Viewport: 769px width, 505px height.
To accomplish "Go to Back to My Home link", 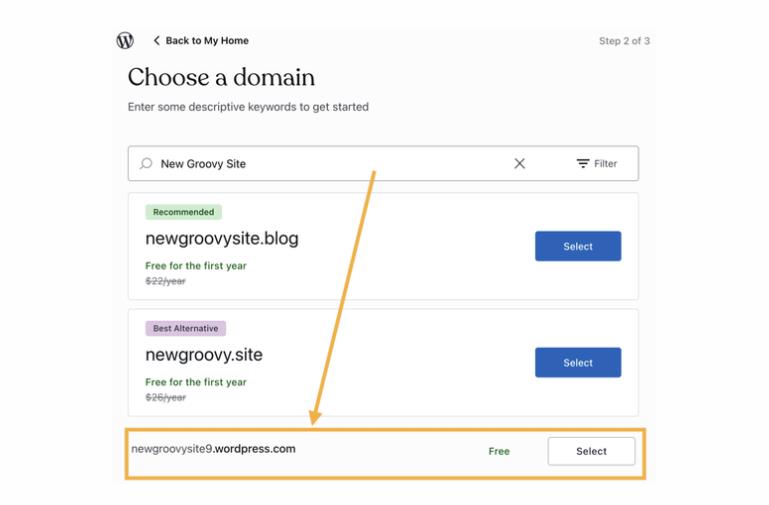I will pos(207,41).
